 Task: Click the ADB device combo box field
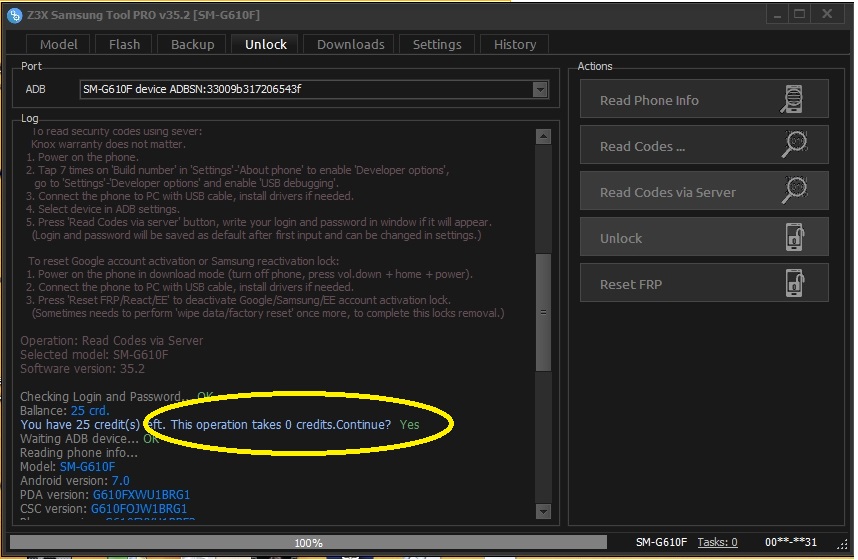tap(314, 89)
